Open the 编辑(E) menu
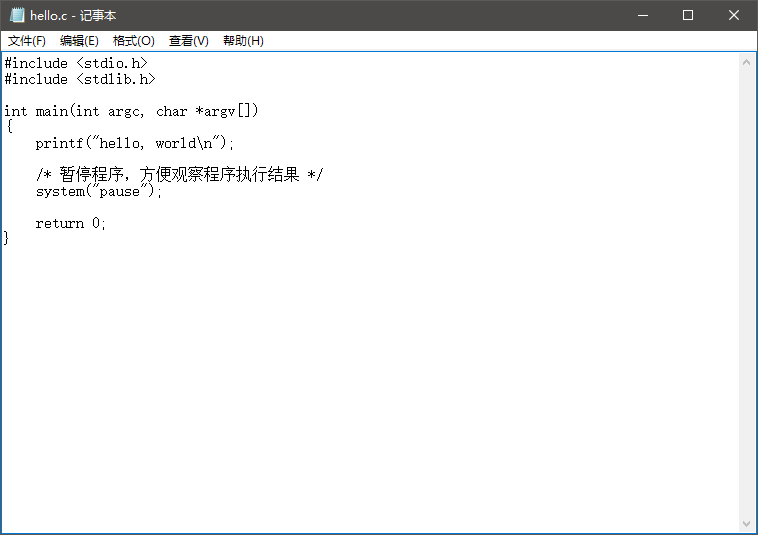 coord(79,41)
